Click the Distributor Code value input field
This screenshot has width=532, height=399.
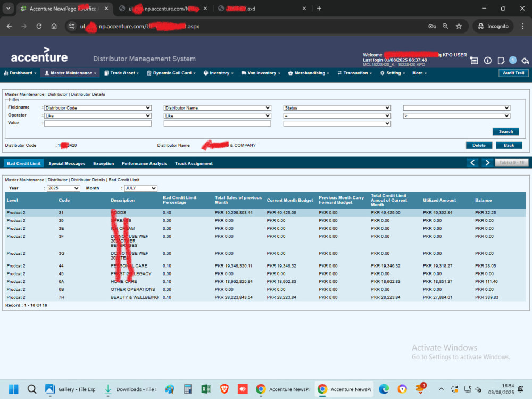pos(98,123)
